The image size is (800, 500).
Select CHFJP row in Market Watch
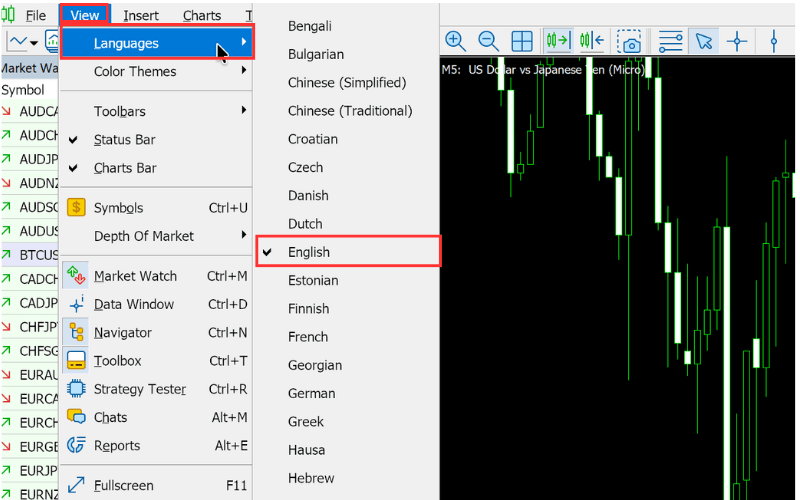coord(30,327)
